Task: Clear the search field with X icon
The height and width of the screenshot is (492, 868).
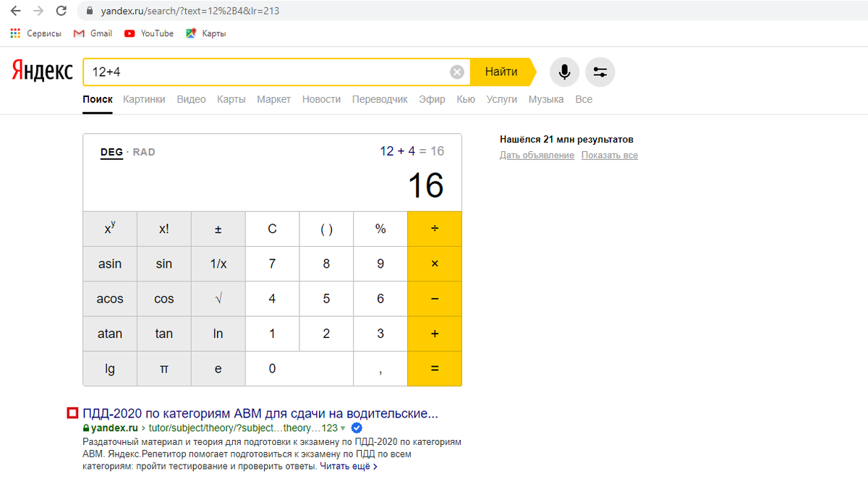Action: pyautogui.click(x=457, y=72)
